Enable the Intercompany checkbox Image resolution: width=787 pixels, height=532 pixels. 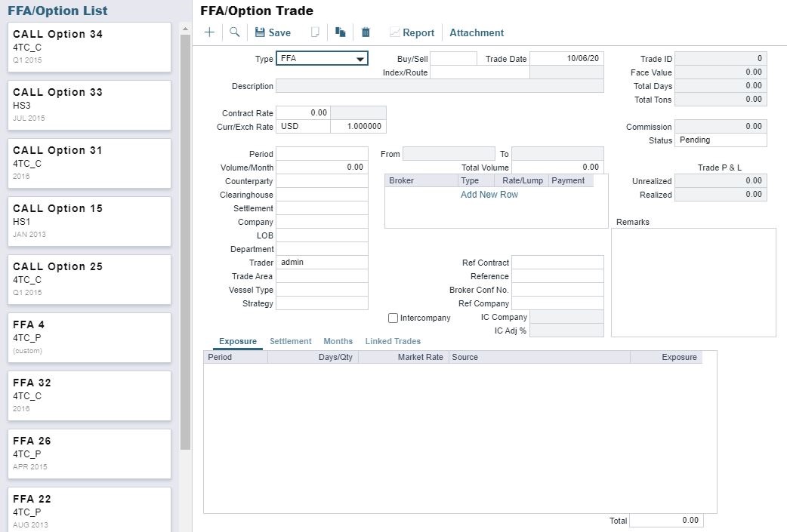[393, 318]
